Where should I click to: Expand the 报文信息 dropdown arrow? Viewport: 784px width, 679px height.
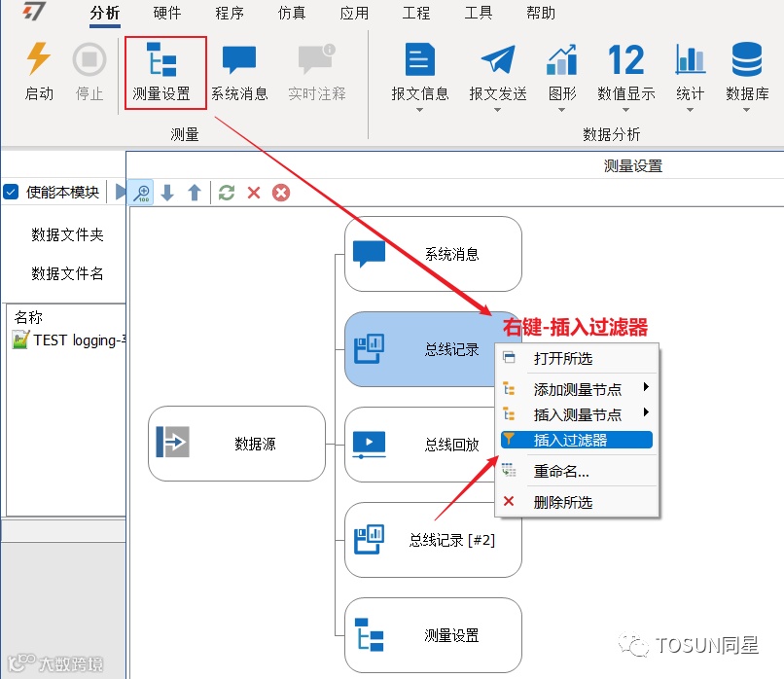tap(419, 110)
